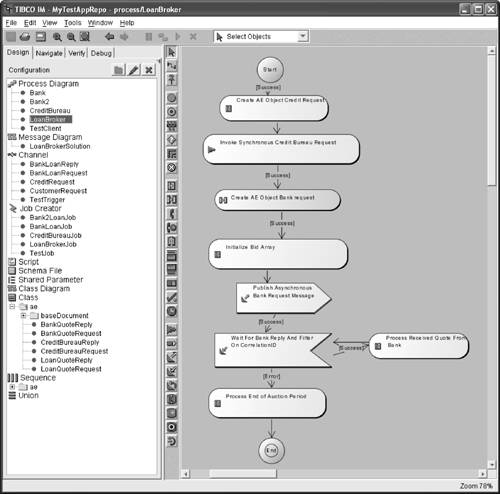500x494 pixels.
Task: Click the open folder icon beside Configuration
Action: 118,70
